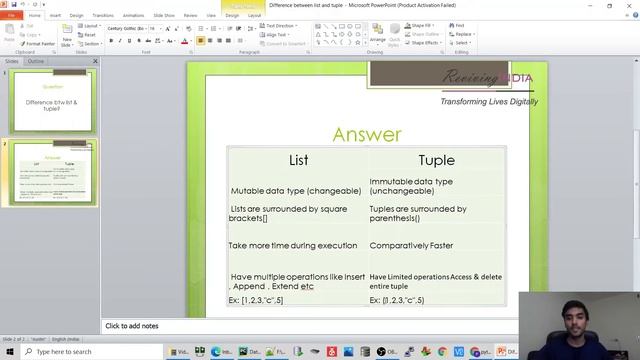Switch to the Insert ribbon tab
Image resolution: width=640 pixels, height=360 pixels.
(55, 16)
